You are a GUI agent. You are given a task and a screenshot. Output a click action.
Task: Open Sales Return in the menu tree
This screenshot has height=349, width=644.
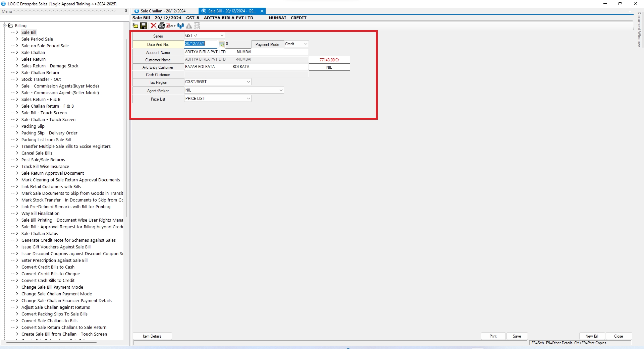coord(34,59)
